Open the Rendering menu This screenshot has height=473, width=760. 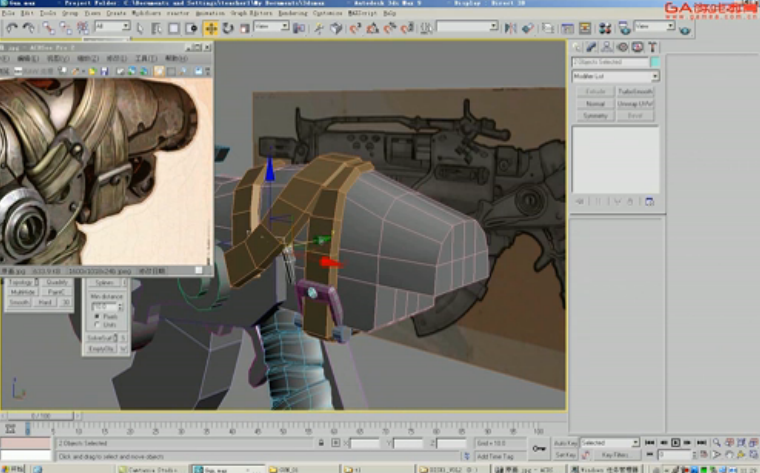pos(293,13)
